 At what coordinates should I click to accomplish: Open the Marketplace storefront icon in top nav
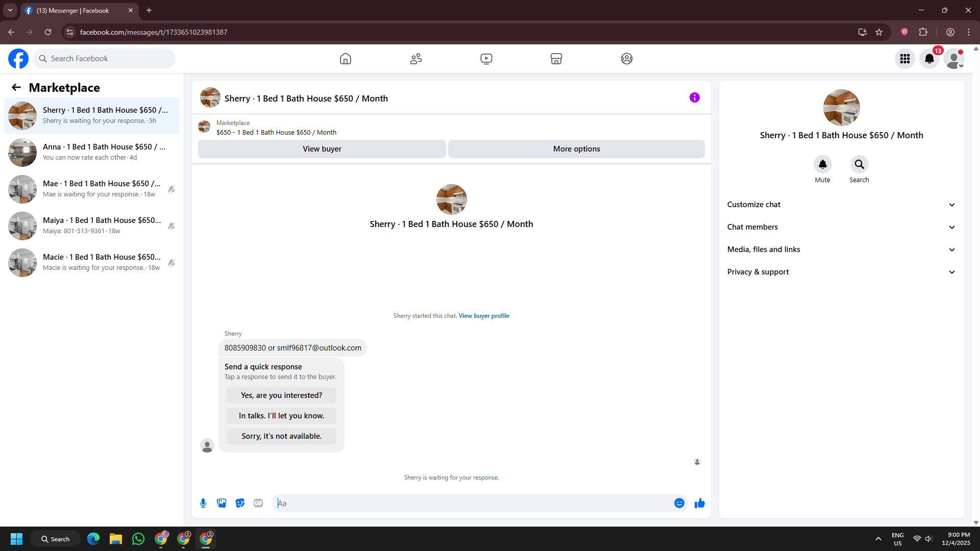pyautogui.click(x=556, y=59)
